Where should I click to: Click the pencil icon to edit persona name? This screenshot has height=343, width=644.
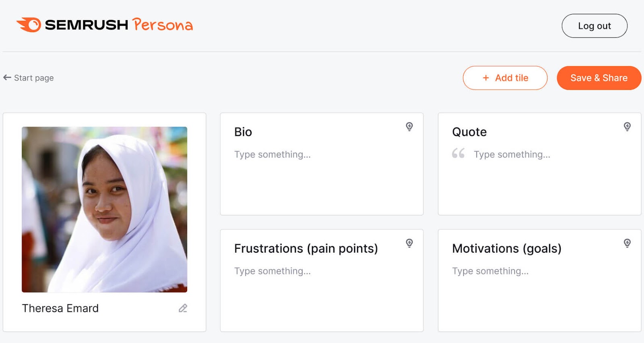click(183, 308)
